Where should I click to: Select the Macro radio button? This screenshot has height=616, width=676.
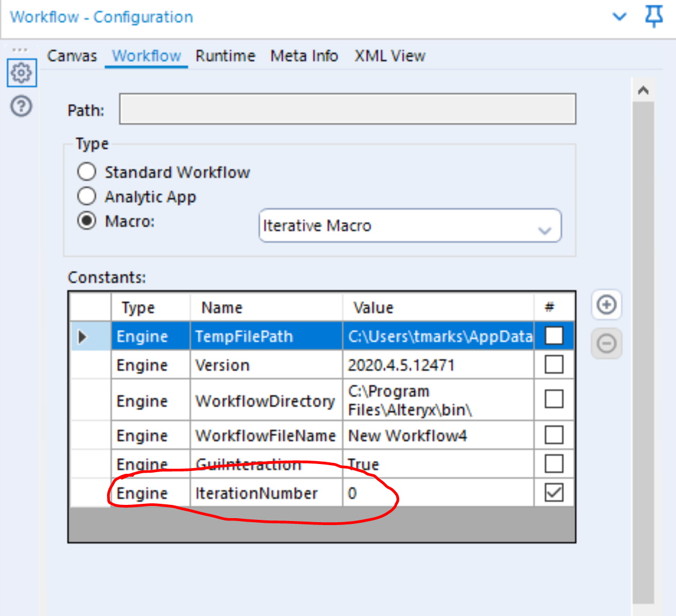point(87,222)
